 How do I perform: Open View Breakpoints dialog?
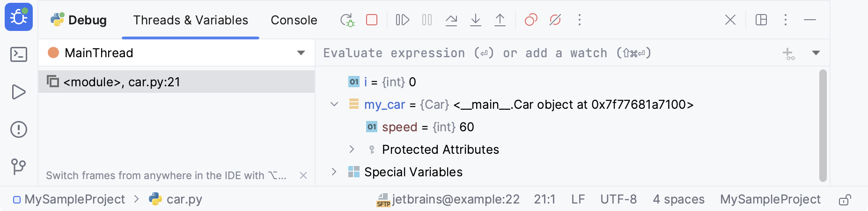531,20
